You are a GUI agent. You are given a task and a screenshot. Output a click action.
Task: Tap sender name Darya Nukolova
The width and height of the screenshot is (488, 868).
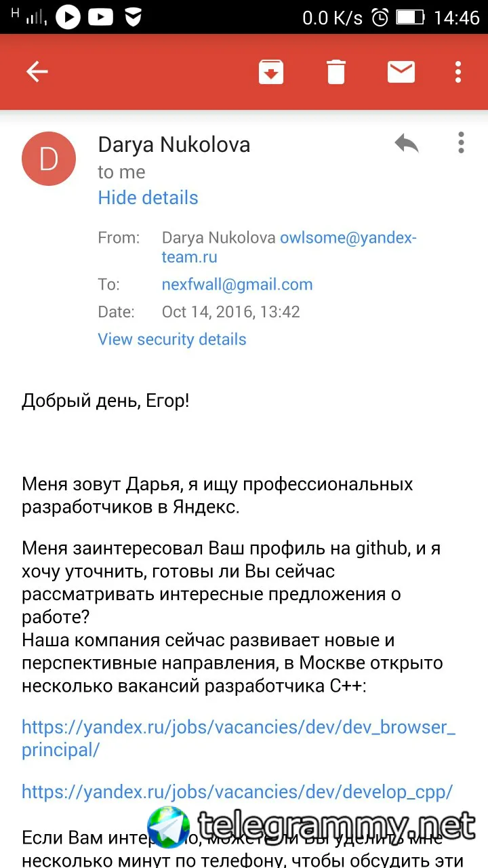pyautogui.click(x=174, y=144)
